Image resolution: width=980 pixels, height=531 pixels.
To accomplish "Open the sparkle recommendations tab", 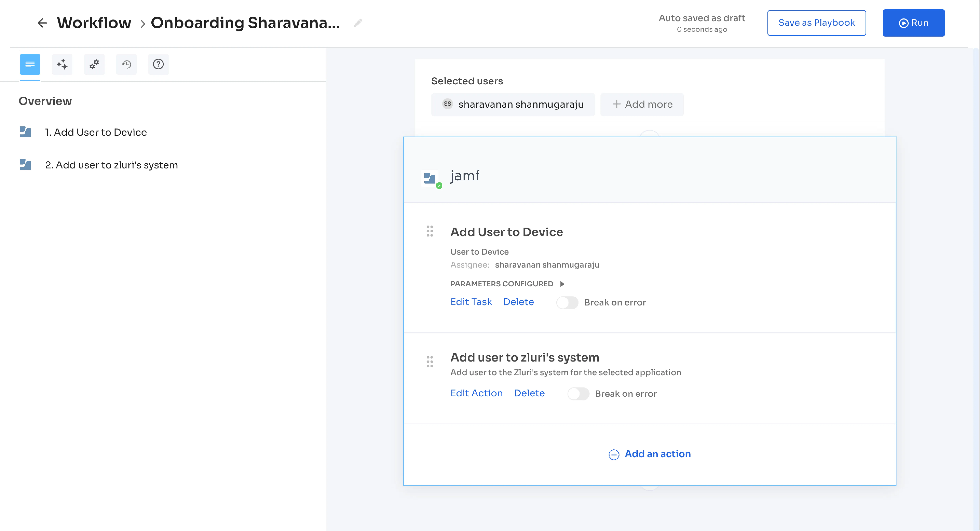I will (x=62, y=64).
